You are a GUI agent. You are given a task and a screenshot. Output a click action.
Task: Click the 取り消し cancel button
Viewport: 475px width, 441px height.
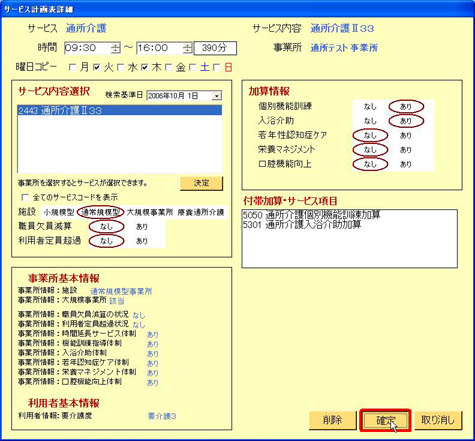pos(438,420)
